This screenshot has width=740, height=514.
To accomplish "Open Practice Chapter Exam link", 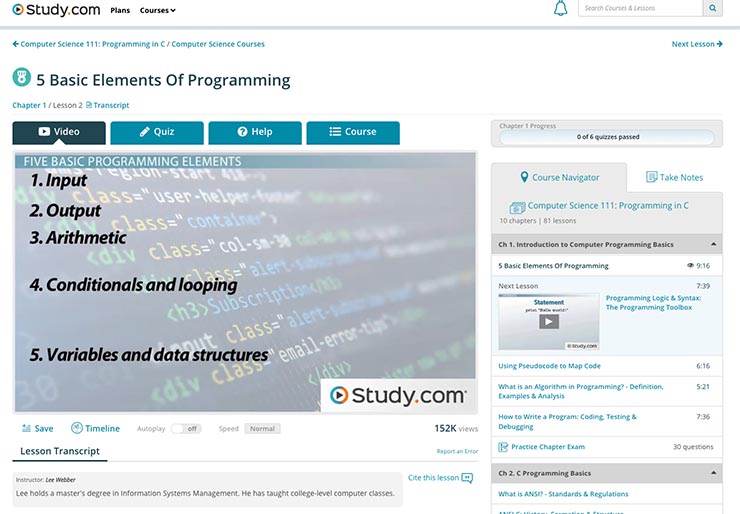I will click(548, 447).
